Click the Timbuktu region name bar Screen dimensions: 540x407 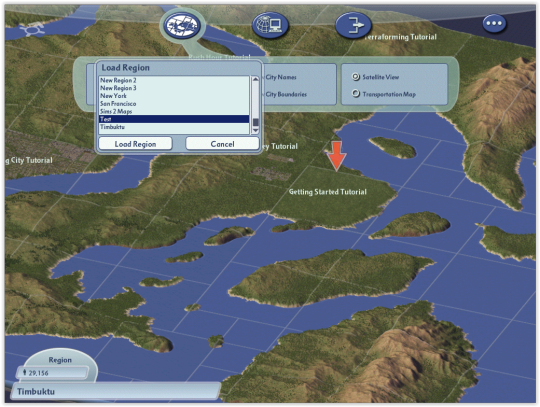click(115, 392)
